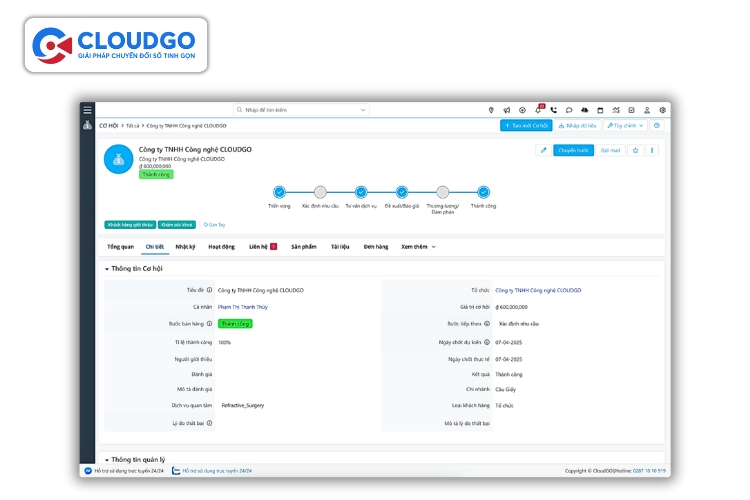The width and height of the screenshot is (750, 500).
Task: Select the Tiềm vọng pipeline stage circle
Action: coord(279,192)
